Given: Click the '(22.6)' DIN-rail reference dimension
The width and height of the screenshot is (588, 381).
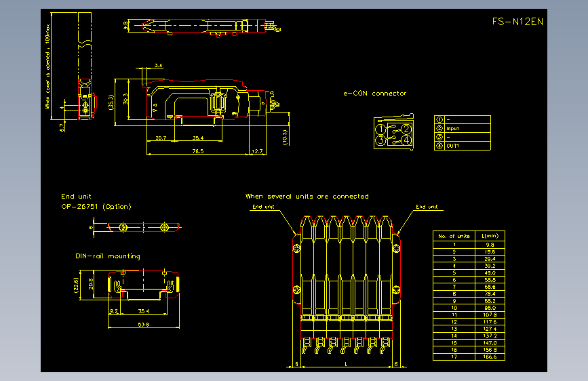Looking at the screenshot, I should pyautogui.click(x=76, y=285).
